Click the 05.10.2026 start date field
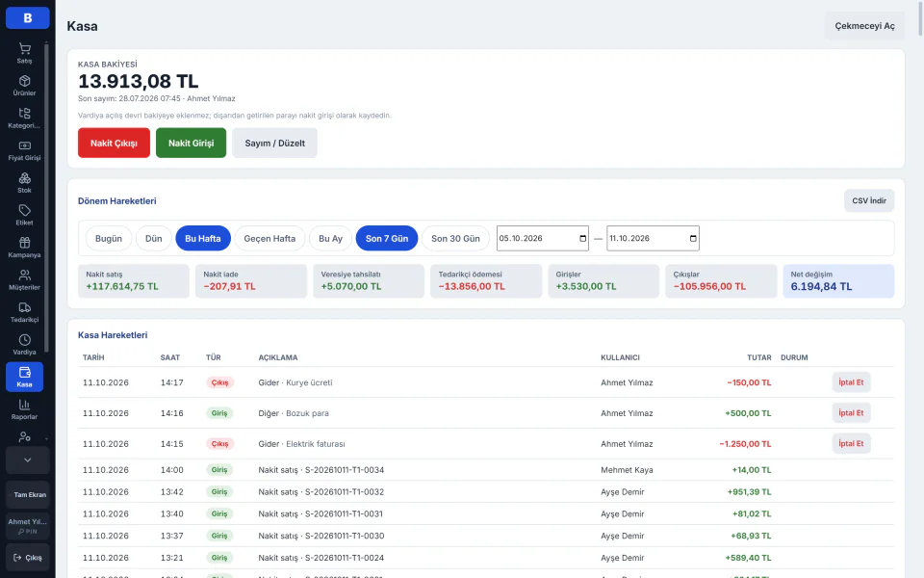 (x=542, y=238)
